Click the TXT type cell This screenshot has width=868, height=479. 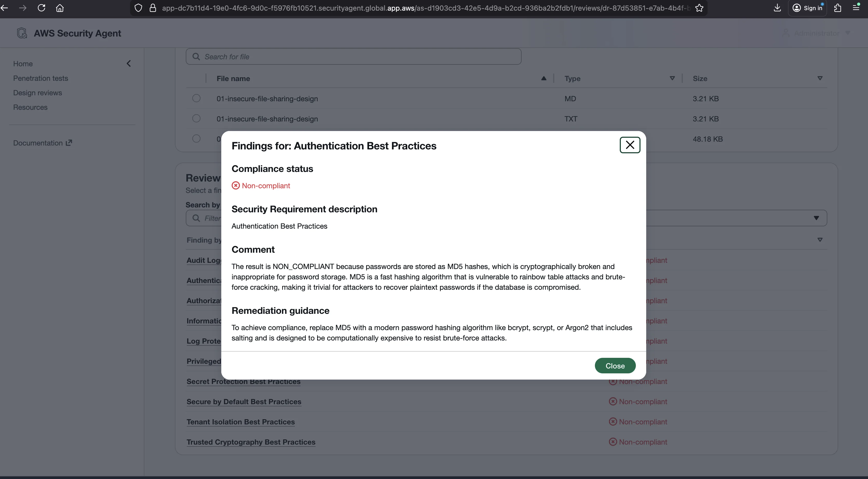(571, 119)
